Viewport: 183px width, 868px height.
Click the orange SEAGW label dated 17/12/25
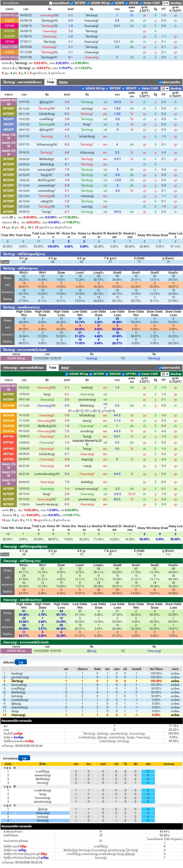(x=9, y=406)
